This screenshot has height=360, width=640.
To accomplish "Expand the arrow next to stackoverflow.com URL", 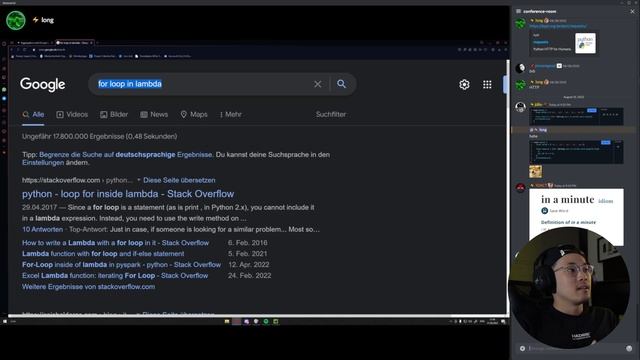I will point(139,180).
